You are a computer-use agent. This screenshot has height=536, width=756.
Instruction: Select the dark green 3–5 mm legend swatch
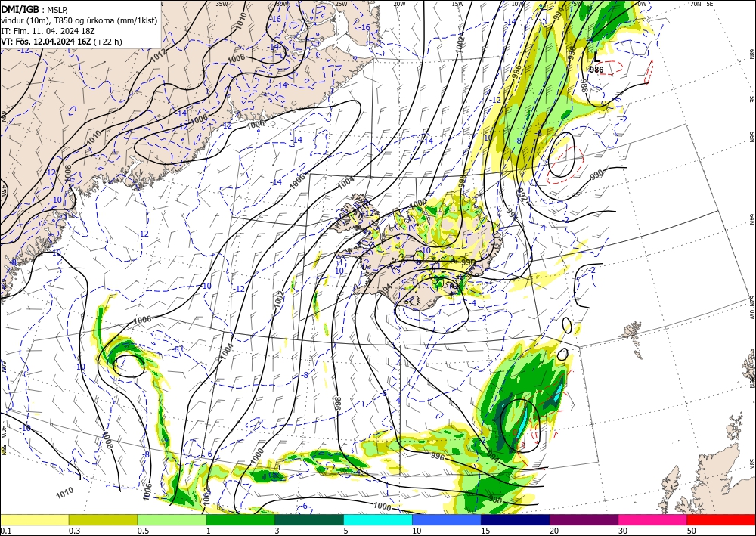coord(309,520)
